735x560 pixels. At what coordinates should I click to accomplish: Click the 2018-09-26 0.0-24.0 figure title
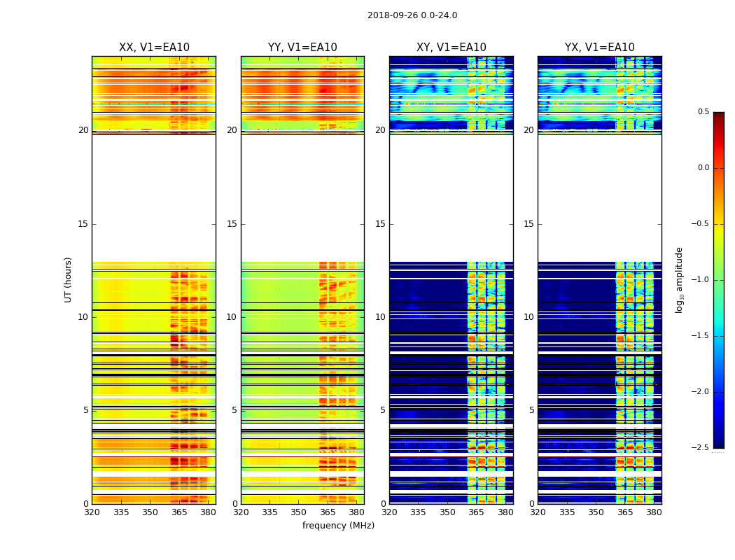pyautogui.click(x=412, y=15)
